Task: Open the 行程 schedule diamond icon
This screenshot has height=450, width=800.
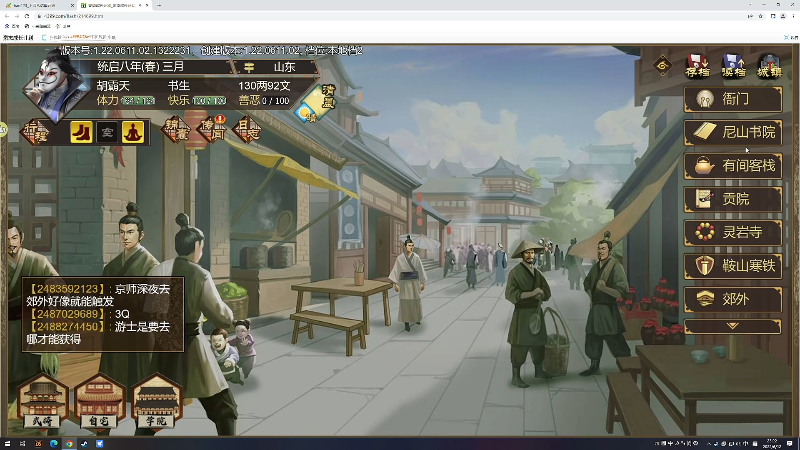Action: (36, 132)
